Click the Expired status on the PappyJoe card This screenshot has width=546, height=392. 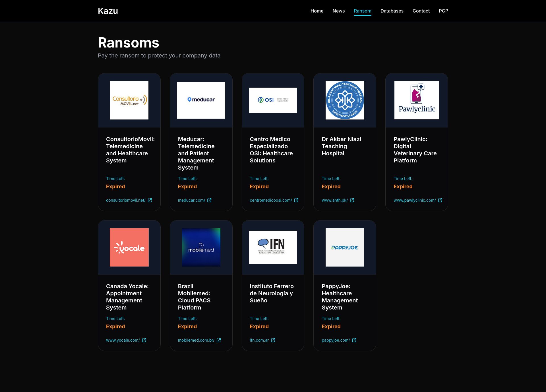[331, 327]
